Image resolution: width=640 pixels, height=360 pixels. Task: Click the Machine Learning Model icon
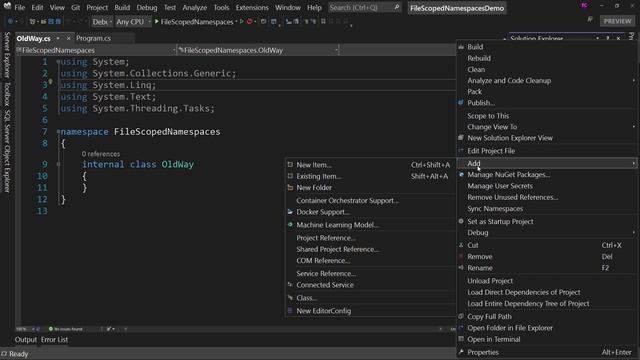click(290, 224)
